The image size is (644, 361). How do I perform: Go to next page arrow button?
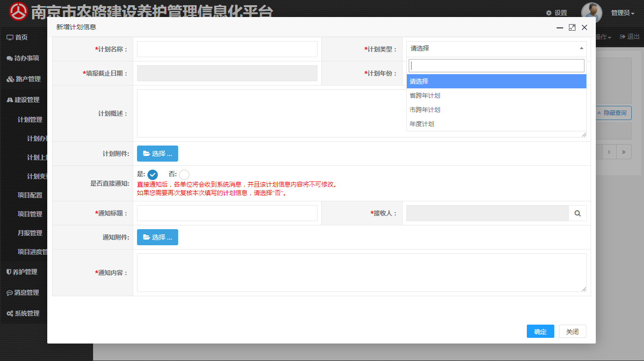click(609, 152)
